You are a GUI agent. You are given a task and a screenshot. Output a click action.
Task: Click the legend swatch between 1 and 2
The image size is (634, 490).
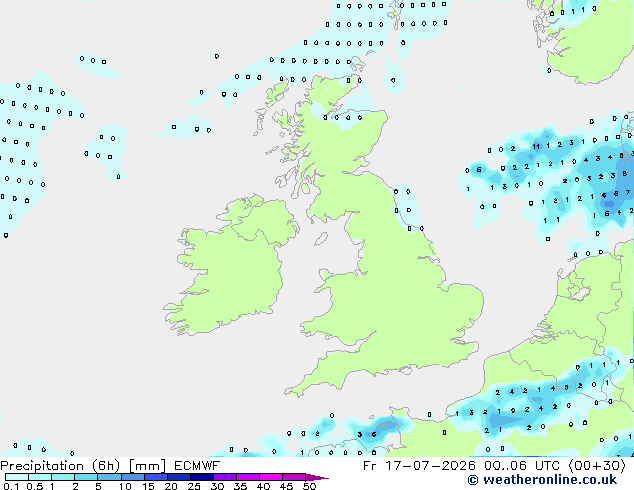(x=63, y=477)
